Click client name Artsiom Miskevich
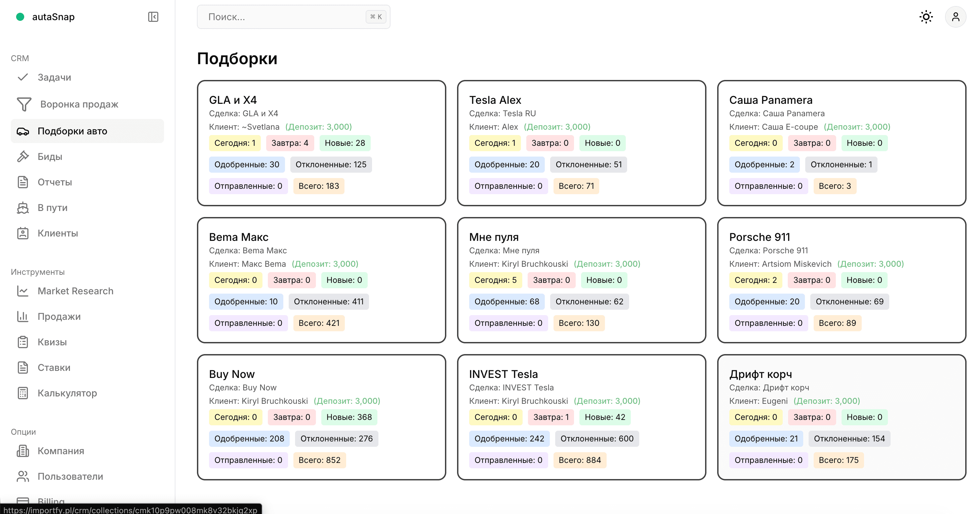Screen dimensions: 980x514 click(x=796, y=264)
